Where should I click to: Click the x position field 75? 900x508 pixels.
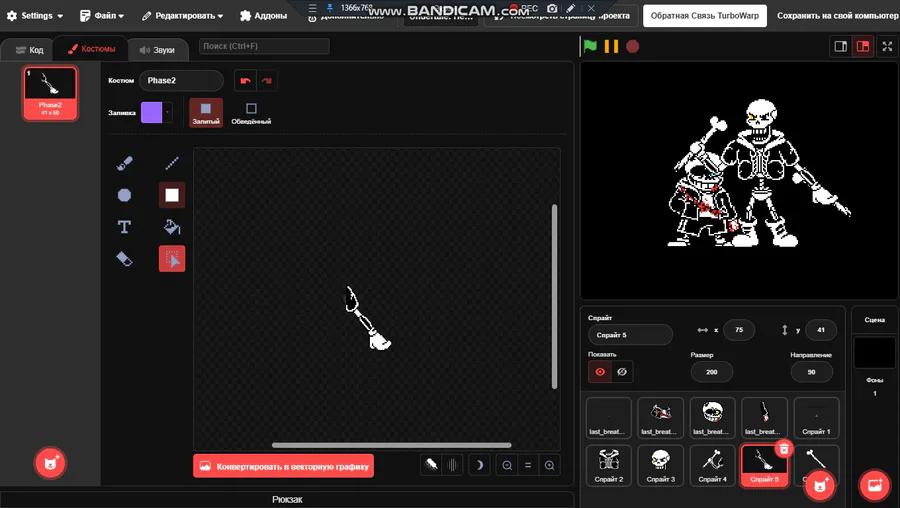tap(739, 330)
